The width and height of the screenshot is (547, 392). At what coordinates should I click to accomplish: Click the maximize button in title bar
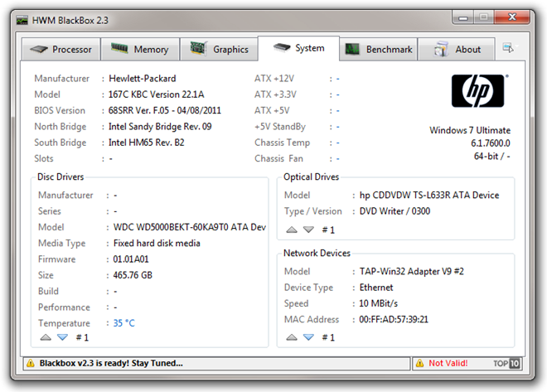coord(483,17)
